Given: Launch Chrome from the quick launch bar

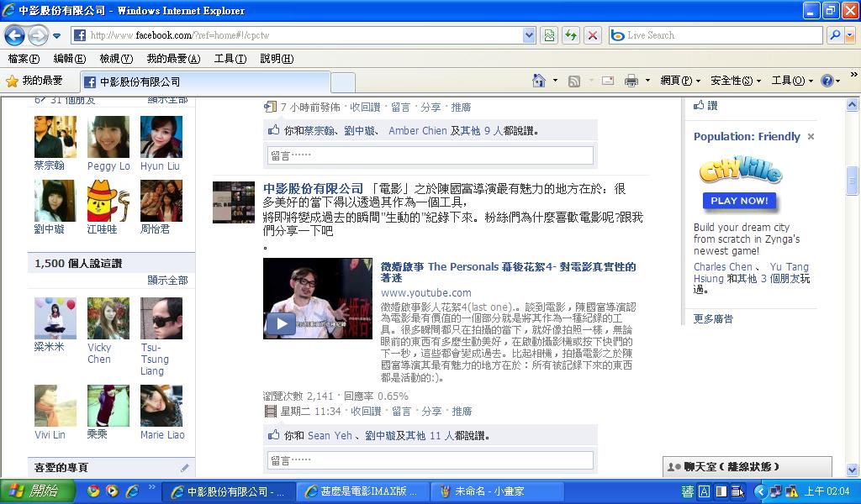Looking at the screenshot, I should click(93, 491).
